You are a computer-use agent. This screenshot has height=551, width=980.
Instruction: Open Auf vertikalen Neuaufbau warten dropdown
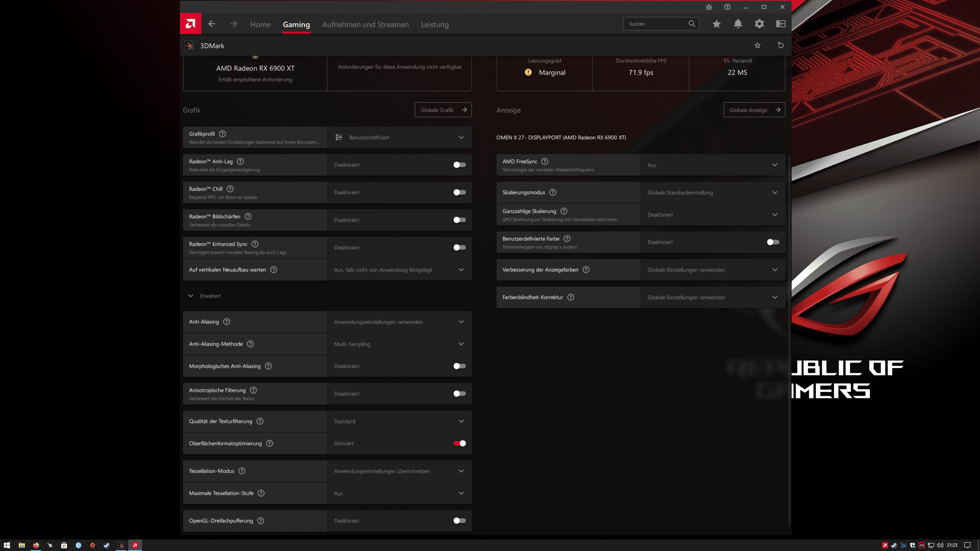point(400,270)
